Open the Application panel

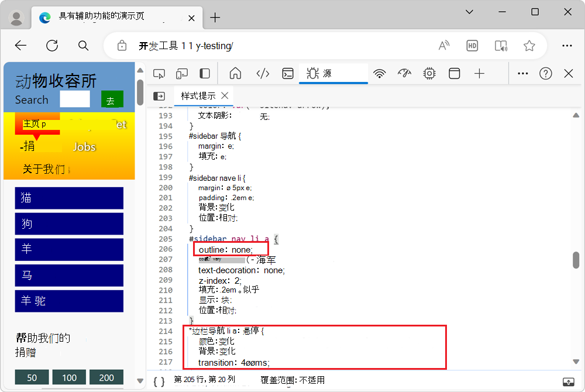455,74
